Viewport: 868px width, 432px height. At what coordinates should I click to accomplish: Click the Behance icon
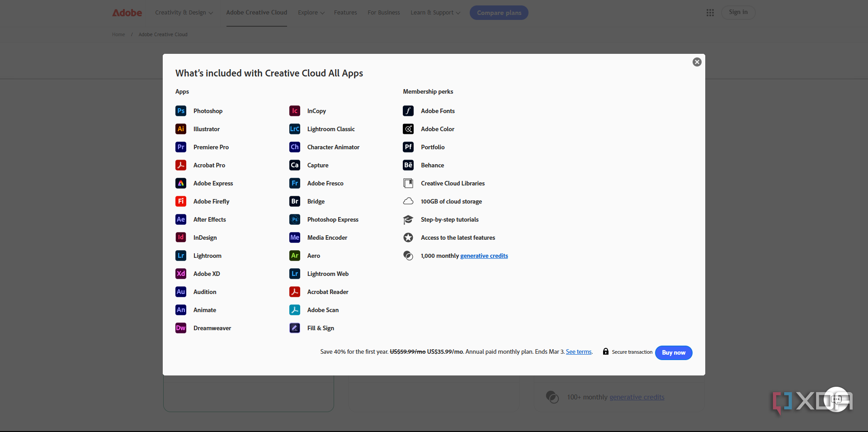coord(408,165)
